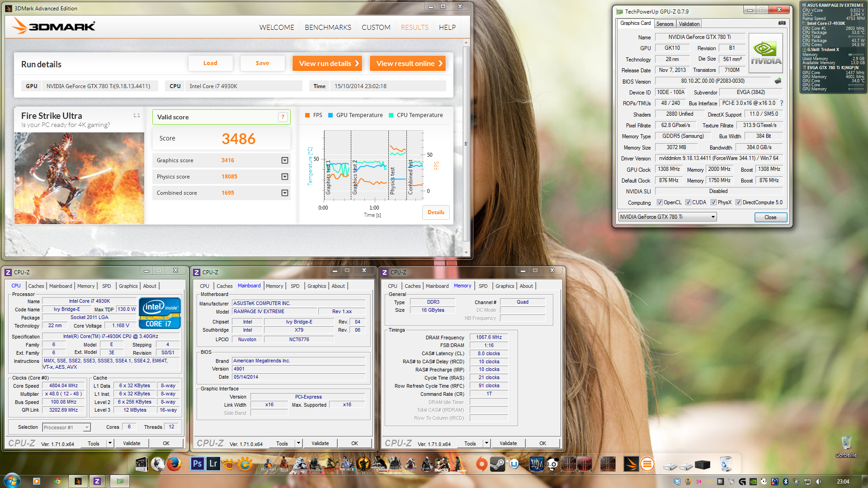Open the chart Details button
This screenshot has width=868, height=488.
[436, 212]
